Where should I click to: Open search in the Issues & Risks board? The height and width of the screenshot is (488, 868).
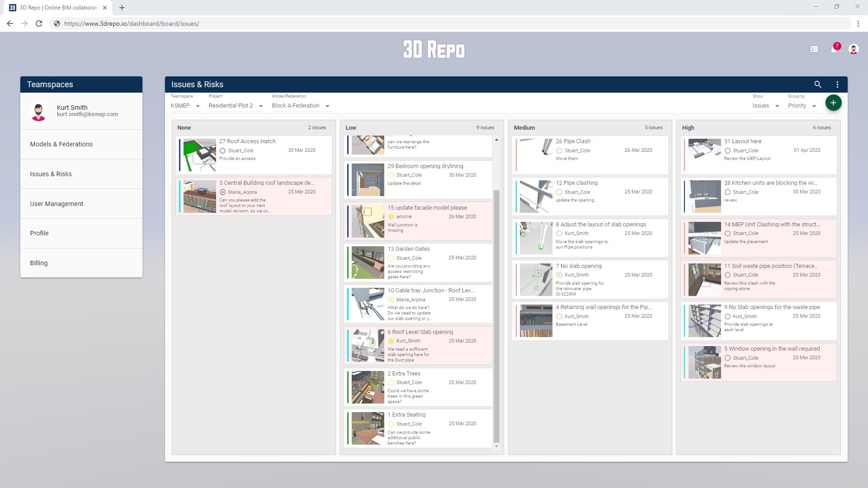(818, 84)
